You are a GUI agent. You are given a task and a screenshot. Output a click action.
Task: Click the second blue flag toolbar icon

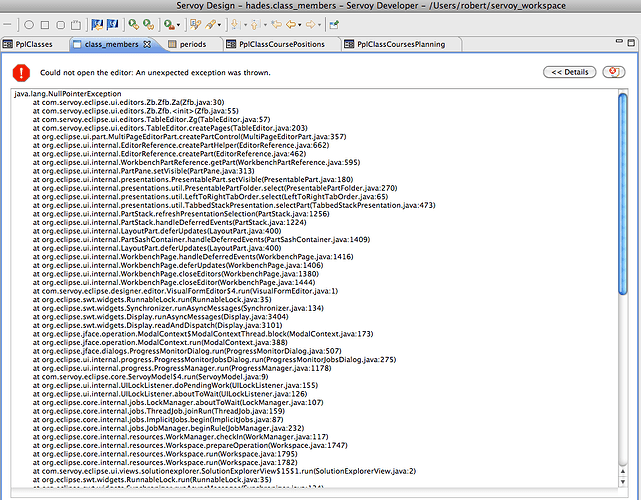coord(112,25)
